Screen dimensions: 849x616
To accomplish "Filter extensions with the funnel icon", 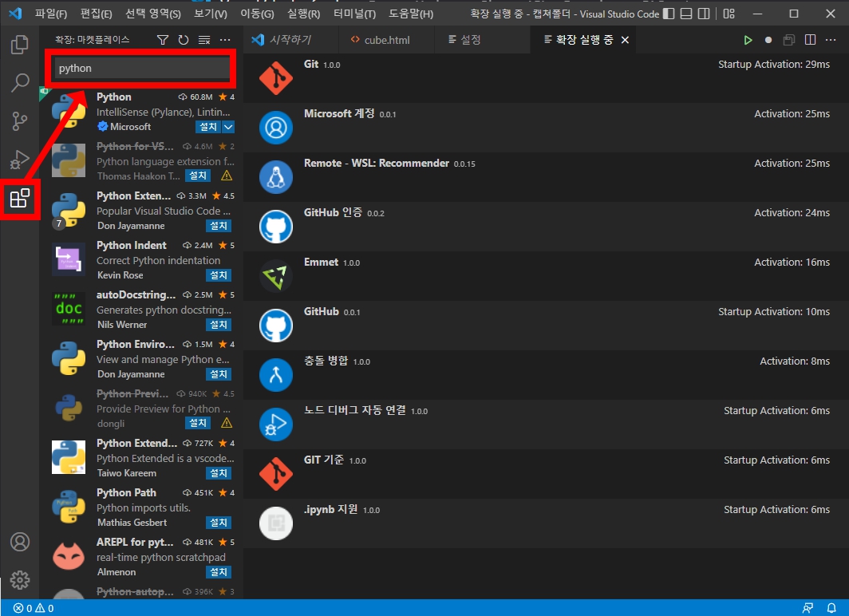I will pyautogui.click(x=163, y=40).
